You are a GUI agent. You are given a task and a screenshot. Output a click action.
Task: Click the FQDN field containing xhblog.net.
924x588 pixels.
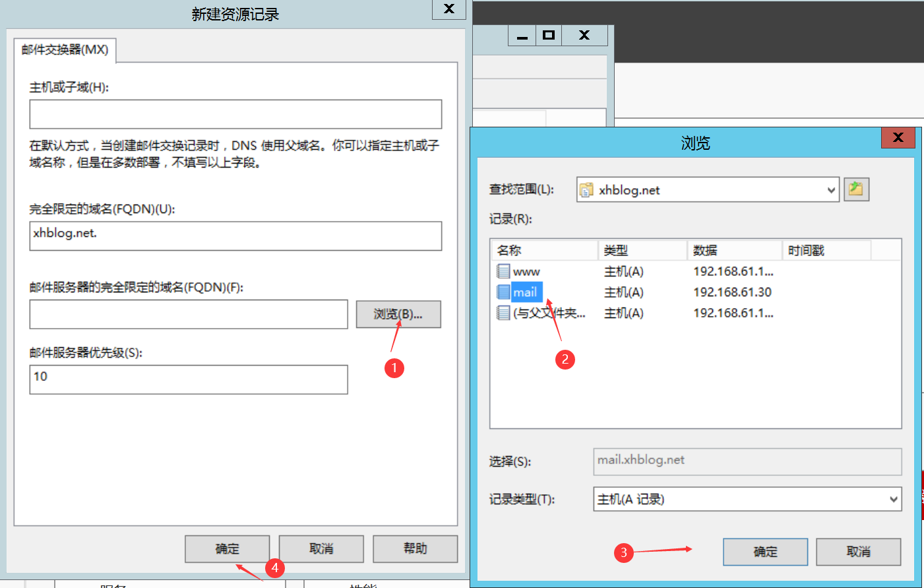(x=235, y=236)
